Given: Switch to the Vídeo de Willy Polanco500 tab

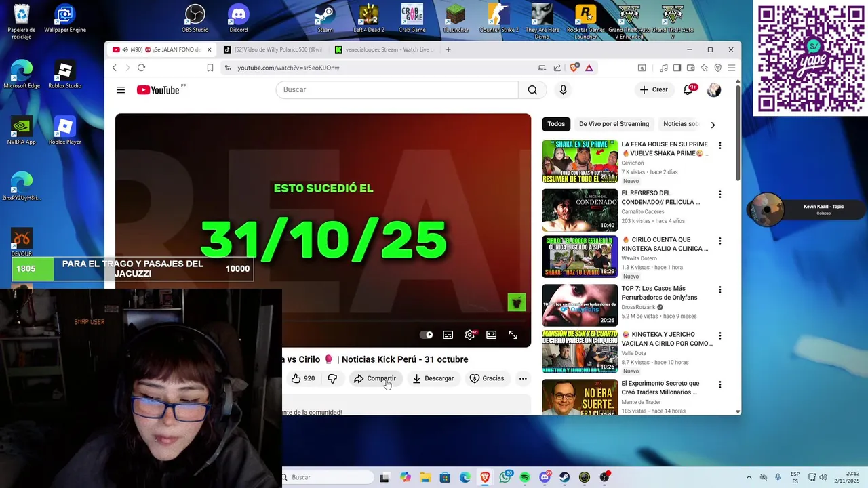Looking at the screenshot, I should point(273,49).
